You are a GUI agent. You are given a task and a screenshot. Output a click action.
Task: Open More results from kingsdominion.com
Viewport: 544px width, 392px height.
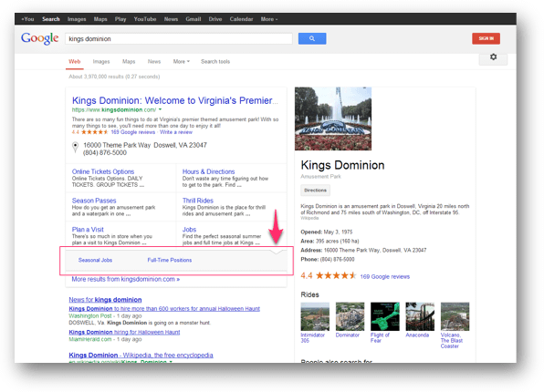126,279
